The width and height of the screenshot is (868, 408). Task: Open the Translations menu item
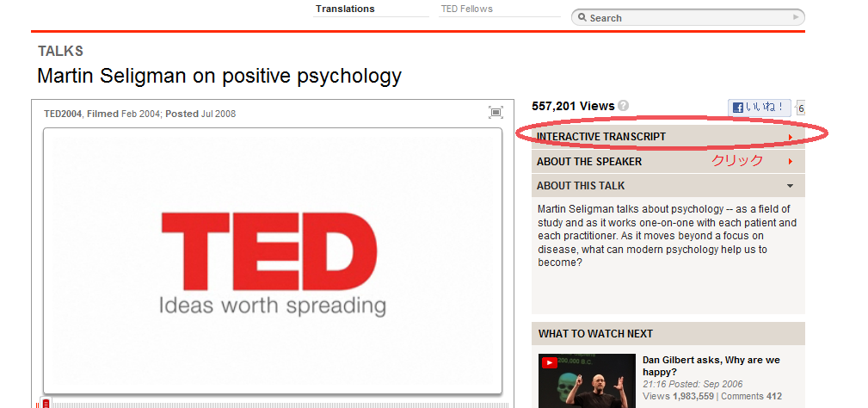coord(345,9)
